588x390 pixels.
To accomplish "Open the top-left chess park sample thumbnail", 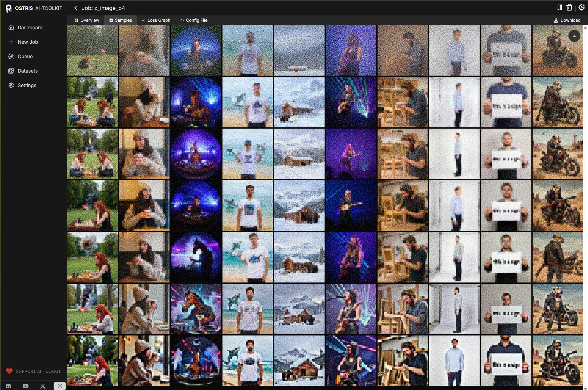I will coord(92,50).
